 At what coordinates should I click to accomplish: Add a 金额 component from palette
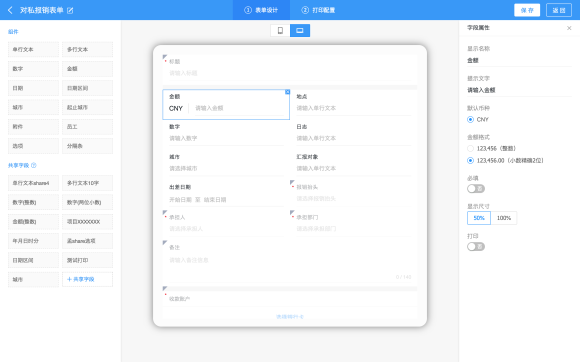(x=87, y=69)
